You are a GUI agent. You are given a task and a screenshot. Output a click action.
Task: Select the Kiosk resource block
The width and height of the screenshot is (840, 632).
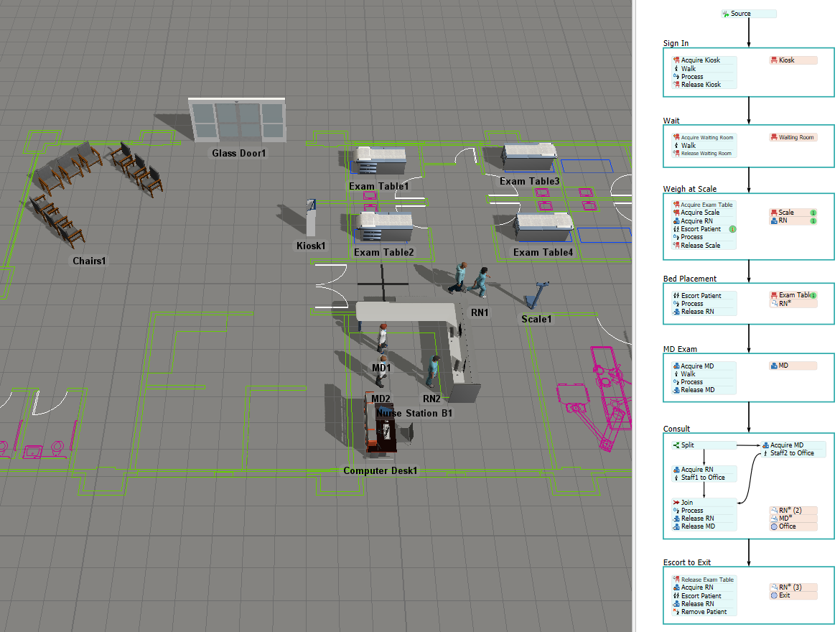point(793,60)
